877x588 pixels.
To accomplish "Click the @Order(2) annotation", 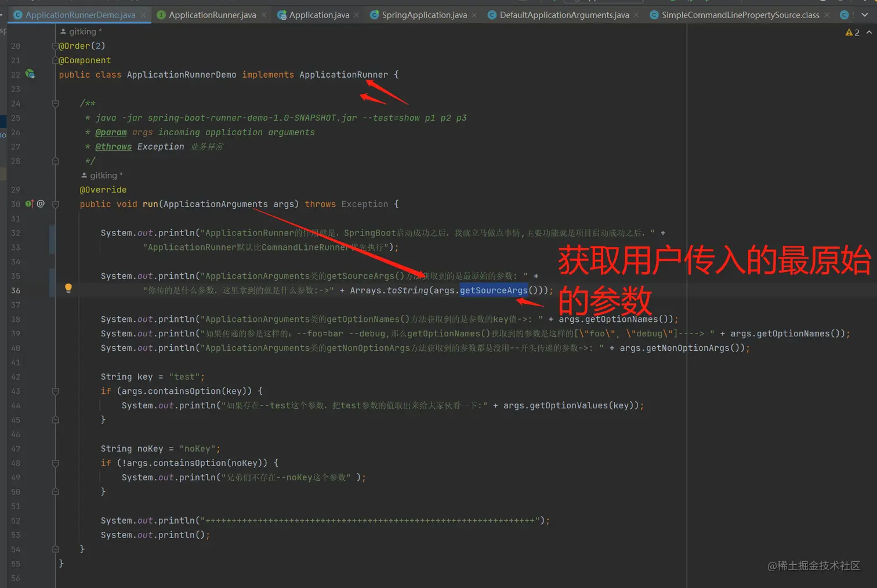I will (82, 46).
